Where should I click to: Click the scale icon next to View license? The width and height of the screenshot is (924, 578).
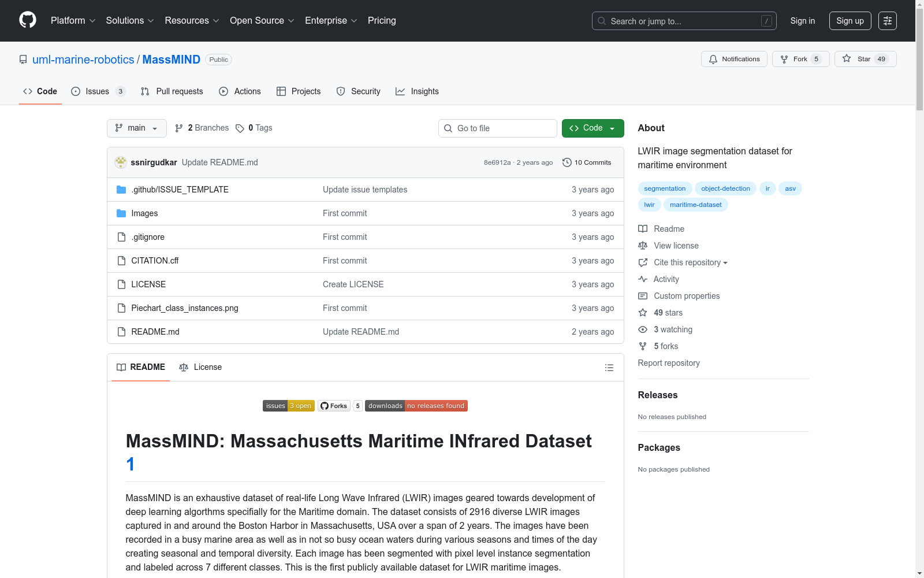tap(643, 246)
